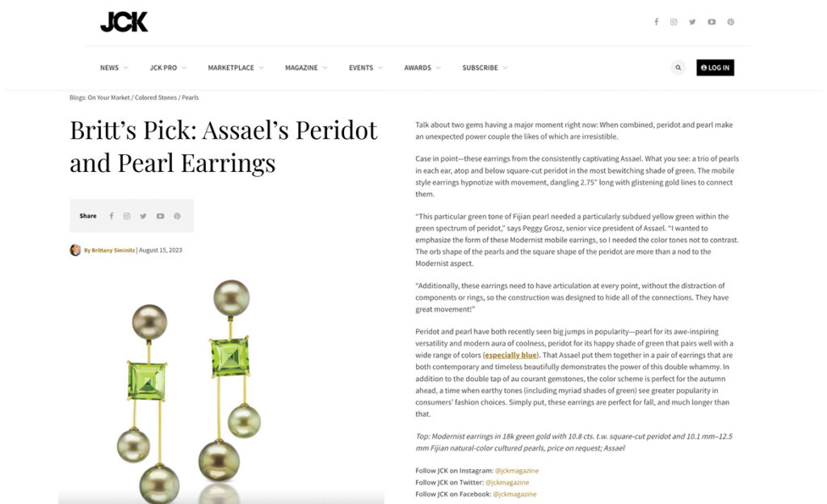Image resolution: width=827 pixels, height=504 pixels.
Task: Open the site search magnifier icon
Action: coord(678,68)
